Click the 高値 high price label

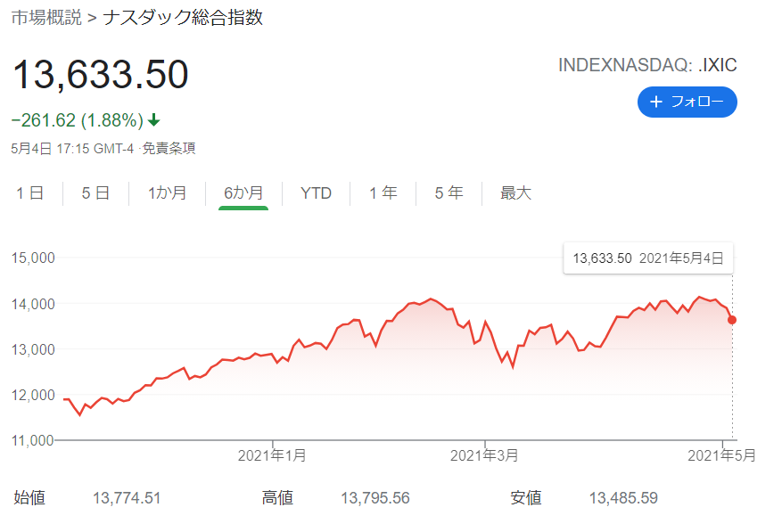pos(277,497)
